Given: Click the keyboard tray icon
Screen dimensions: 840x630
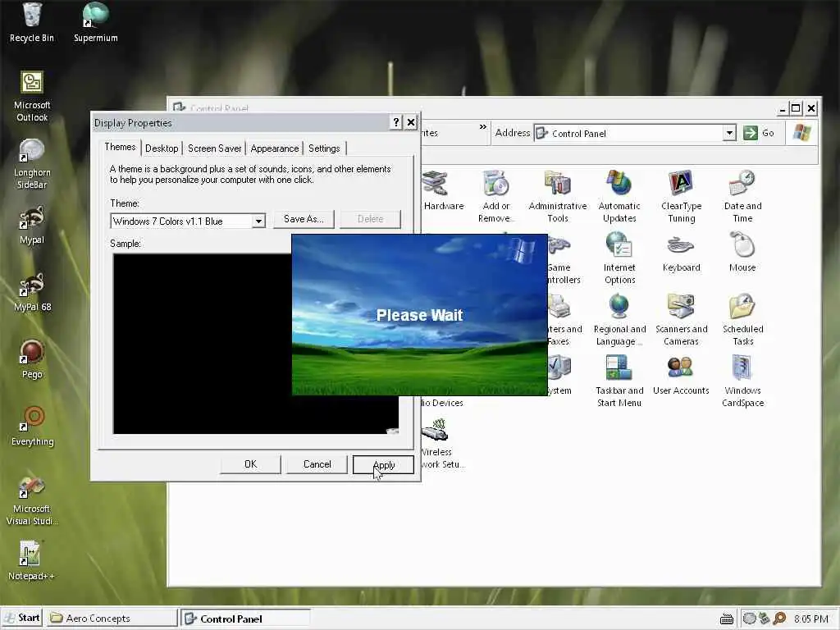Looking at the screenshot, I should (727, 619).
